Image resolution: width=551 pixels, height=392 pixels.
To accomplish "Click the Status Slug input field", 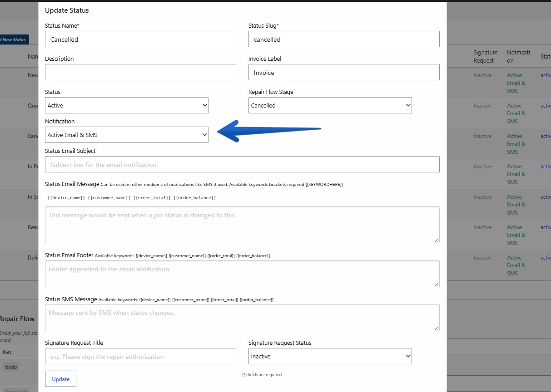I will [344, 39].
